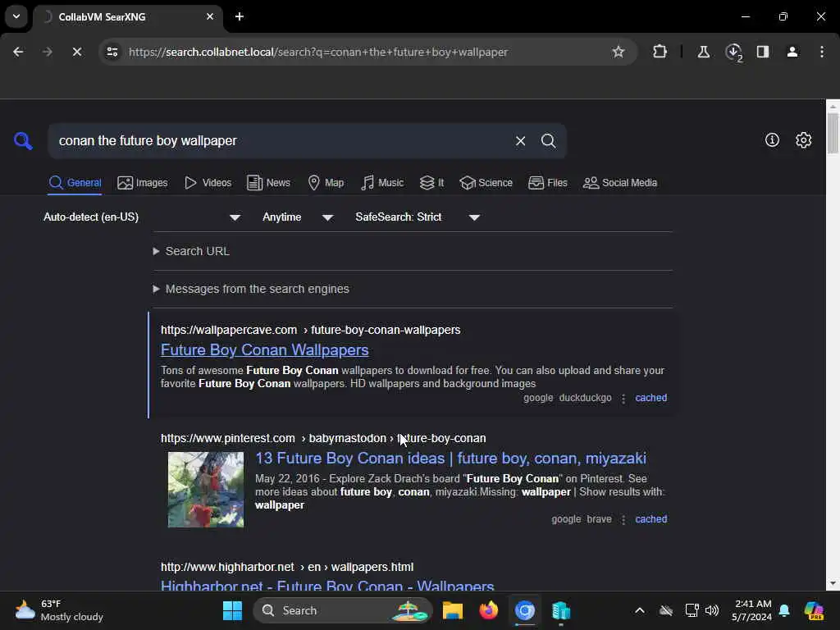
Task: Open the browser extensions puzzle icon
Action: pos(660,52)
